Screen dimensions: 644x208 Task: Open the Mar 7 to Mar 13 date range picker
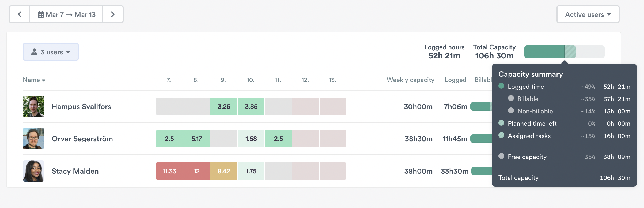66,14
